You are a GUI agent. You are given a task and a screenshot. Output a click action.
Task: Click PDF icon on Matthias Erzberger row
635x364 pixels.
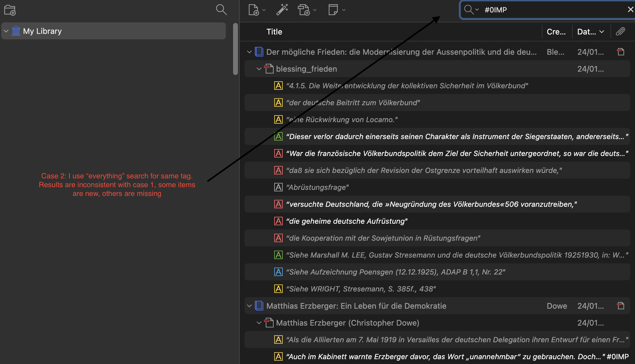(620, 306)
